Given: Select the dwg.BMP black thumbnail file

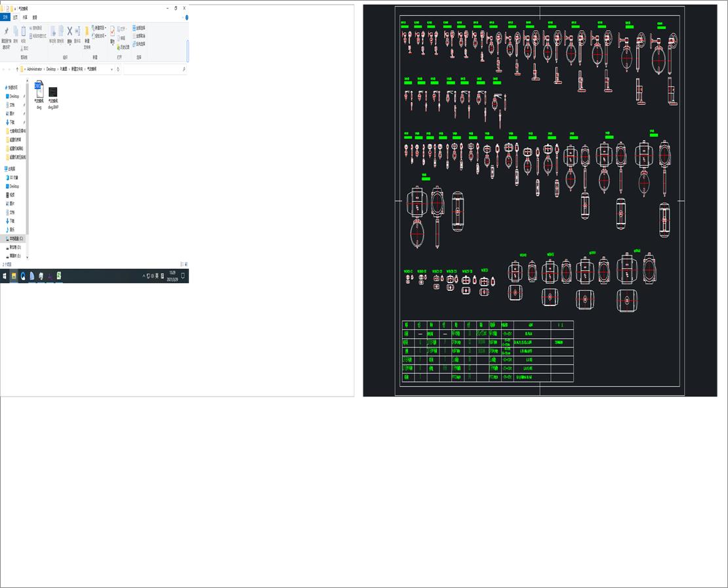Looking at the screenshot, I should pyautogui.click(x=53, y=98).
